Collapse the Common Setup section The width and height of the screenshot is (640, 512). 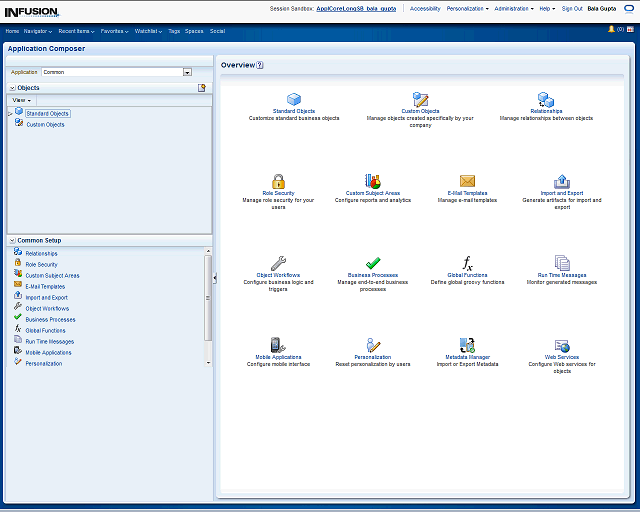coord(12,240)
